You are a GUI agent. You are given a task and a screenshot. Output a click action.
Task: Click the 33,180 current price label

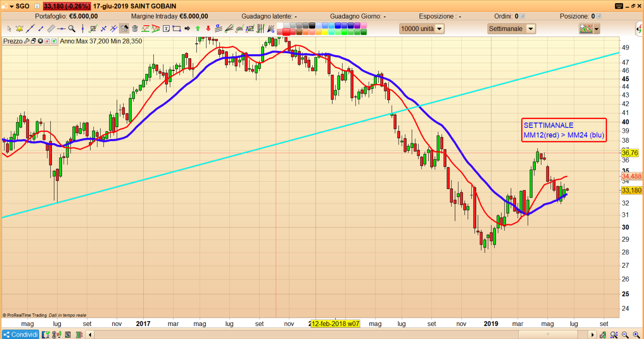[x=632, y=190]
